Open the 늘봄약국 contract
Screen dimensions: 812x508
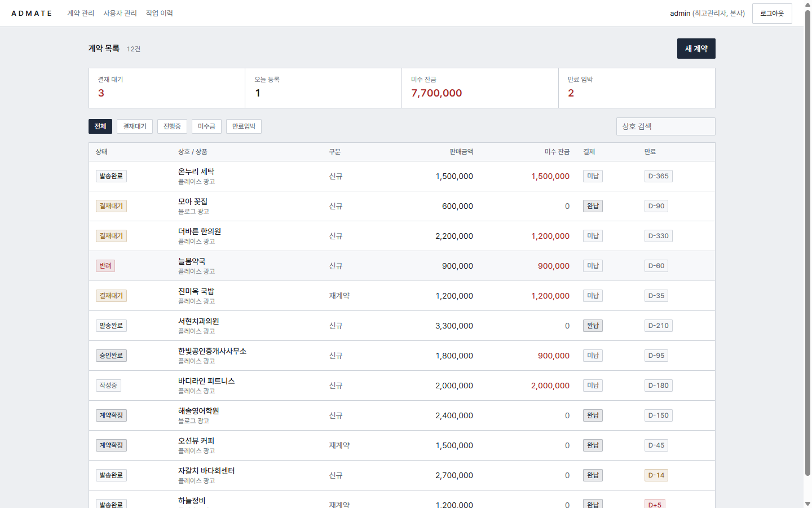[192, 261]
